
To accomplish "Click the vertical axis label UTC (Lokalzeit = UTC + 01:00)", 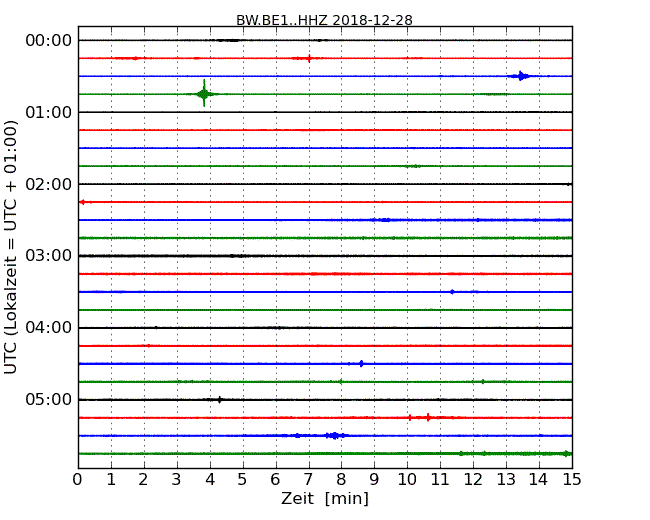I will (11, 247).
